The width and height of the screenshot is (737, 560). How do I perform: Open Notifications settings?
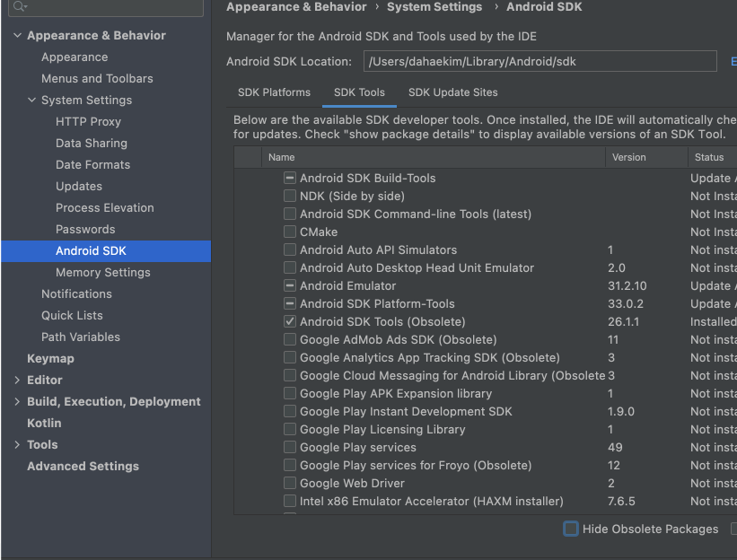pyautogui.click(x=76, y=294)
